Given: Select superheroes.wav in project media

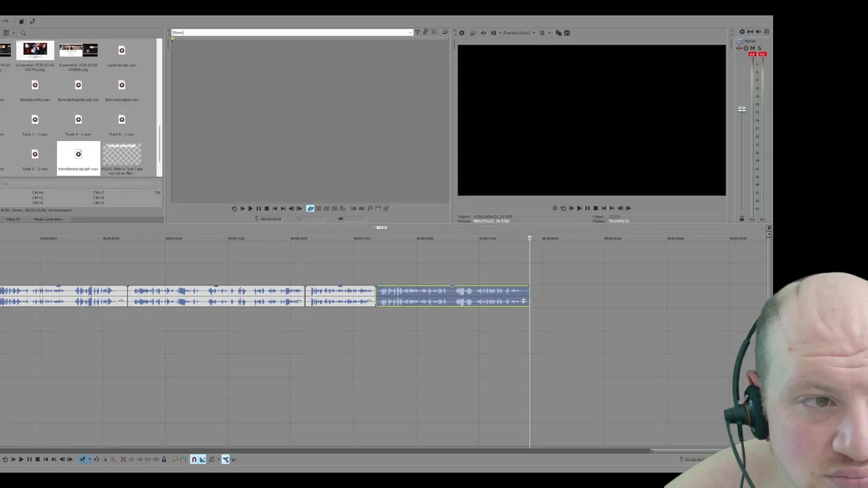Looking at the screenshot, I should [122, 56].
